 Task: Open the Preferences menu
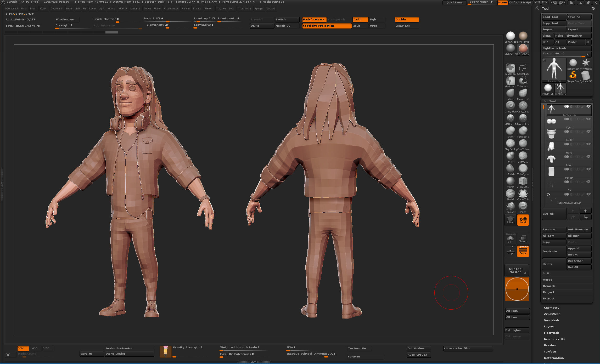(171, 9)
